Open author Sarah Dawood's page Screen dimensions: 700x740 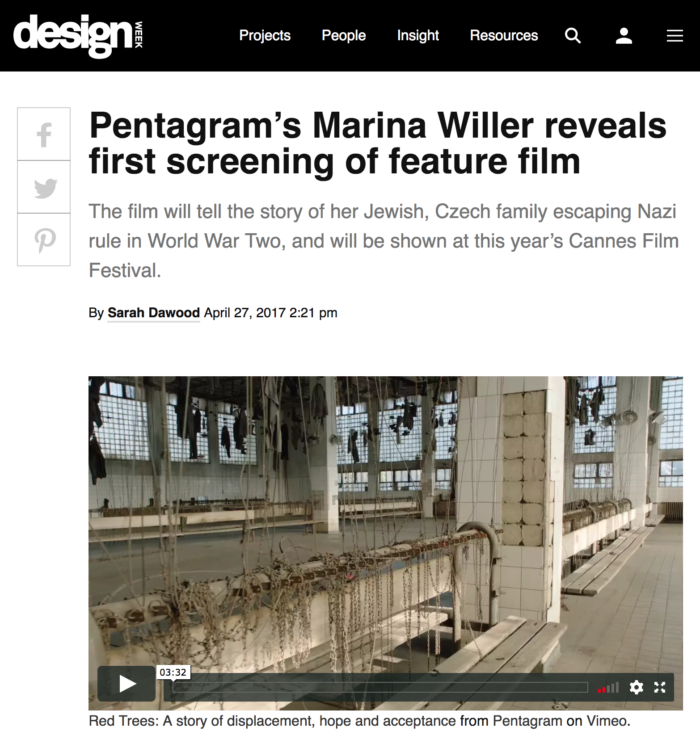click(153, 313)
